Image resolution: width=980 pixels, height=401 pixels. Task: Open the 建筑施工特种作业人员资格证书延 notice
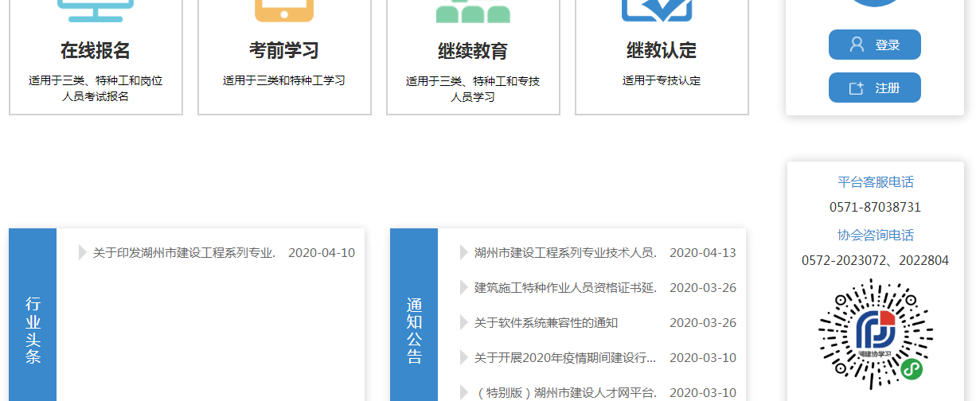(x=565, y=287)
